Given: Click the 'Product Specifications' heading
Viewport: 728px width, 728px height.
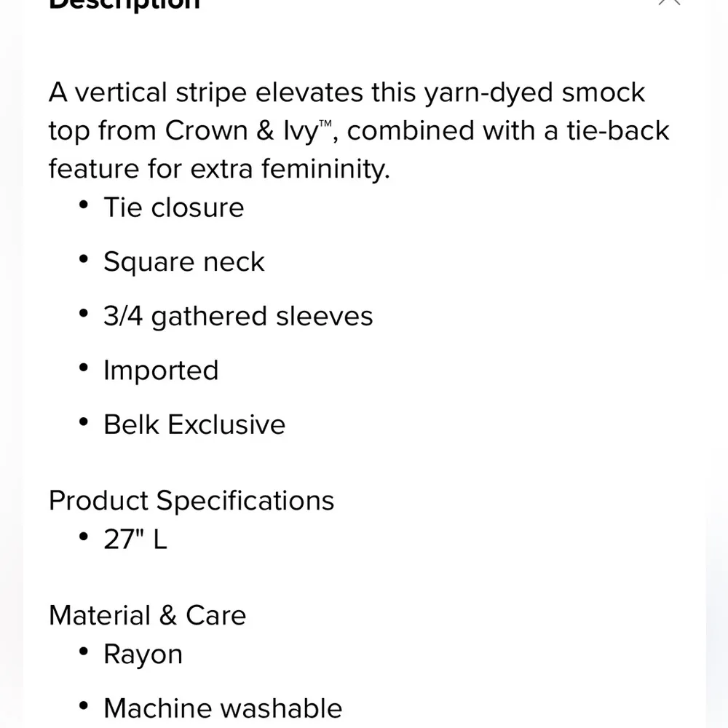Looking at the screenshot, I should [x=191, y=500].
